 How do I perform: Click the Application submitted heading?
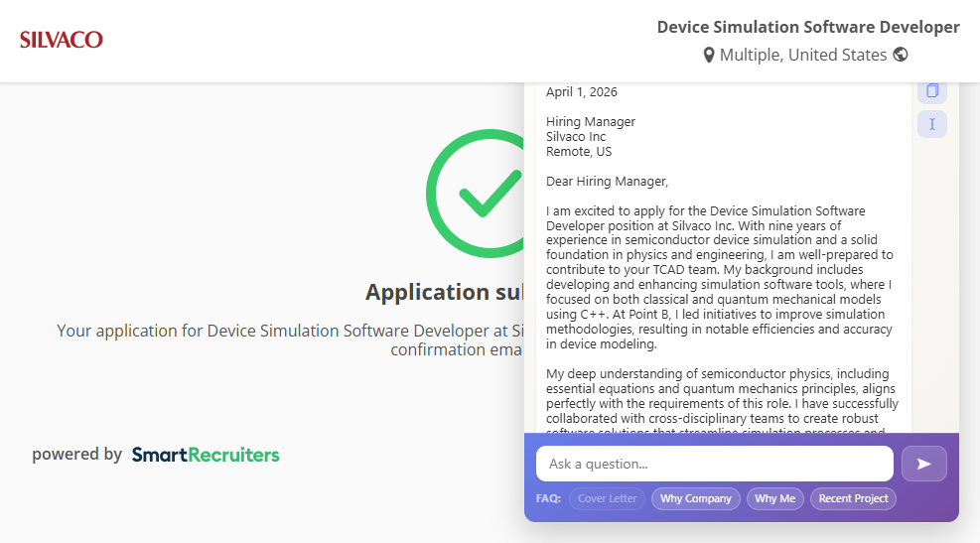coord(444,292)
